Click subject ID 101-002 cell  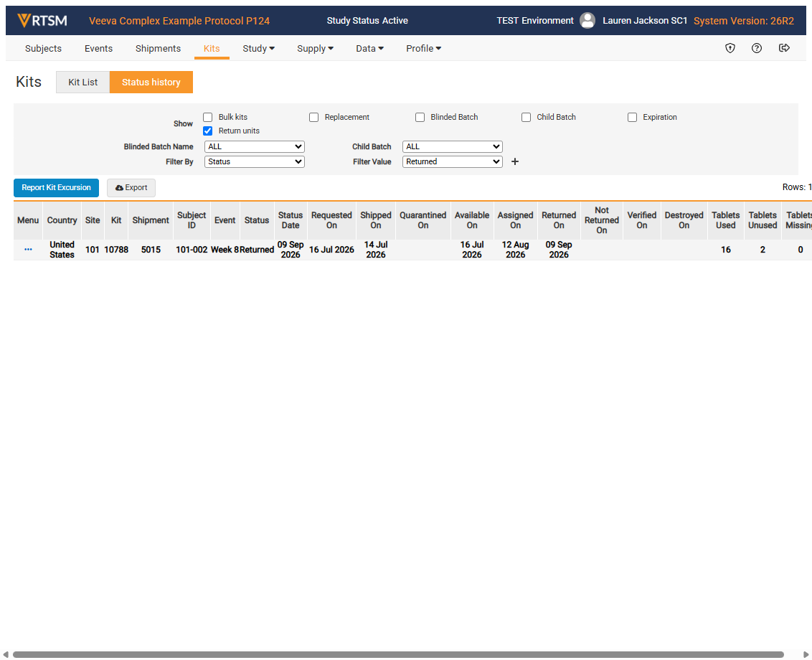coord(192,250)
